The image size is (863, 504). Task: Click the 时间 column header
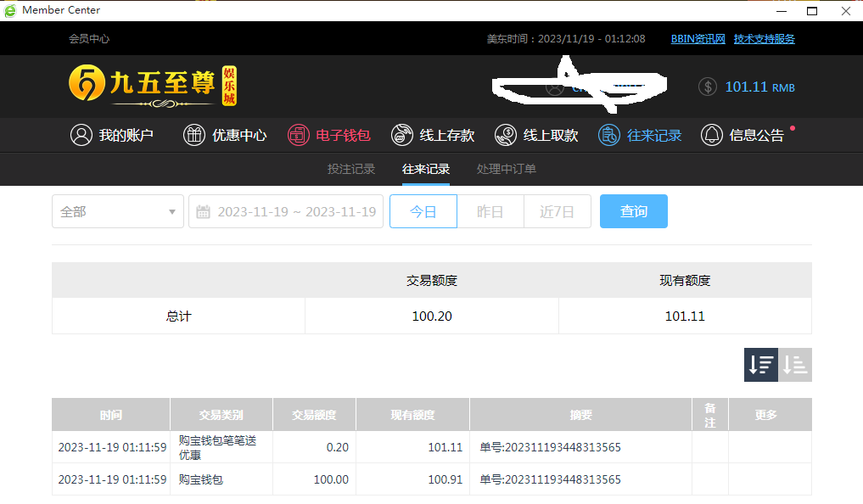(x=111, y=414)
